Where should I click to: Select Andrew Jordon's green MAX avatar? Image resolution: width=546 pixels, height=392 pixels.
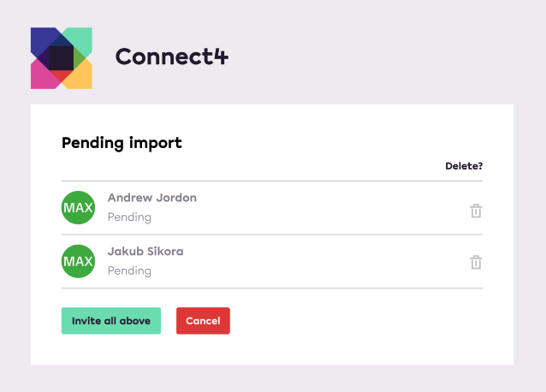(x=79, y=207)
